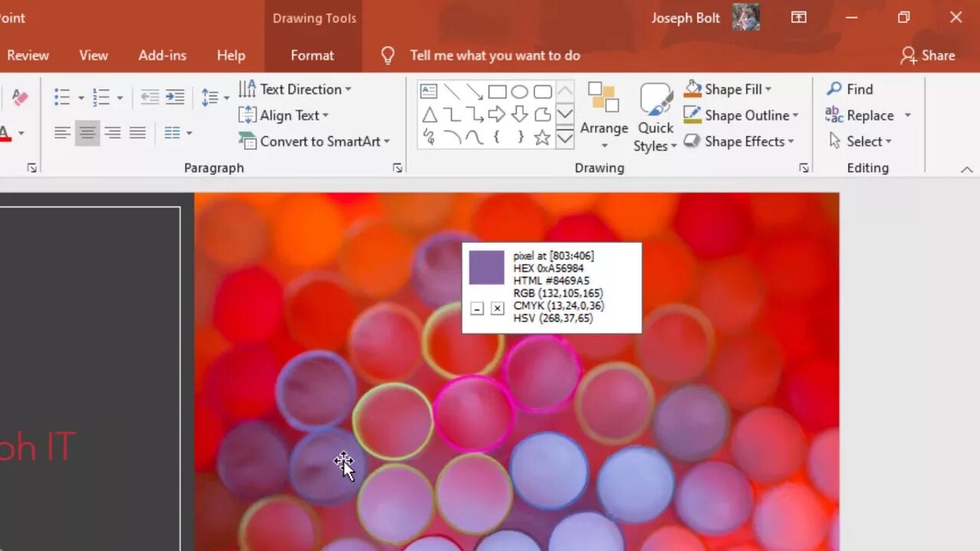The height and width of the screenshot is (551, 980).
Task: Select the 5-Point Star shape
Action: [x=543, y=138]
